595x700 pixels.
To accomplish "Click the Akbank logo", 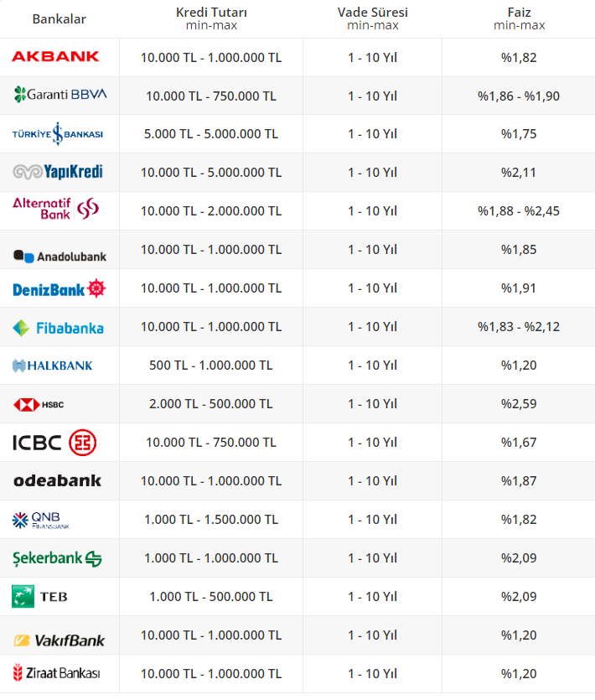I will coord(55,57).
